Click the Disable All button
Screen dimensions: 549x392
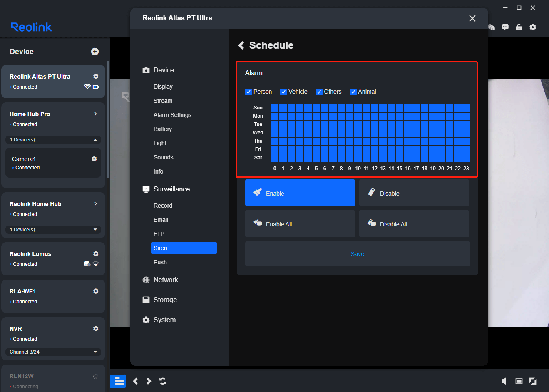coord(414,223)
